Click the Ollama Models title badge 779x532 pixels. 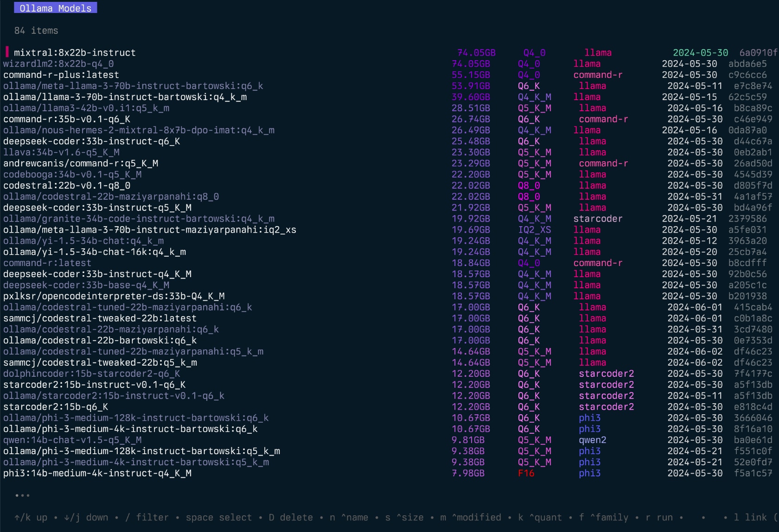pyautogui.click(x=55, y=8)
